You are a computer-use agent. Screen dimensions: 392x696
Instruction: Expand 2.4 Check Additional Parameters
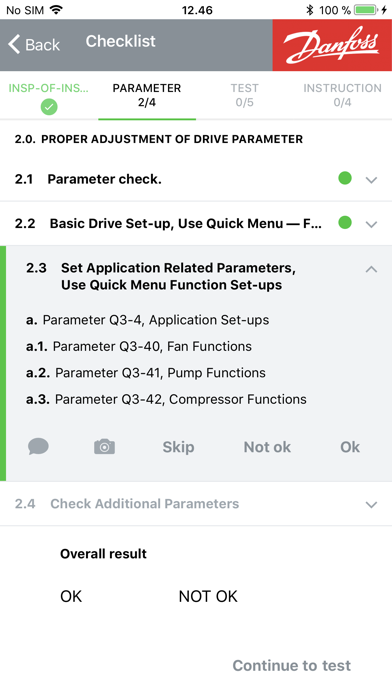tap(196, 504)
